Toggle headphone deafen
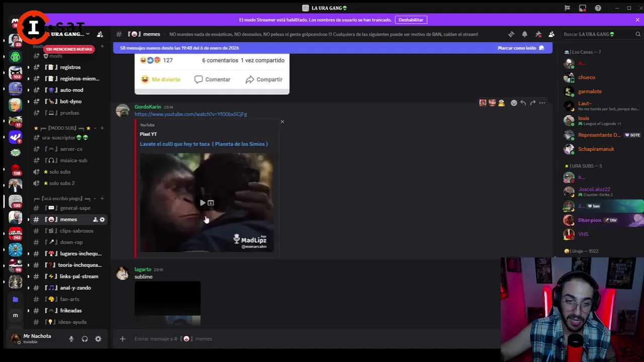The image size is (644, 362). tap(85, 339)
